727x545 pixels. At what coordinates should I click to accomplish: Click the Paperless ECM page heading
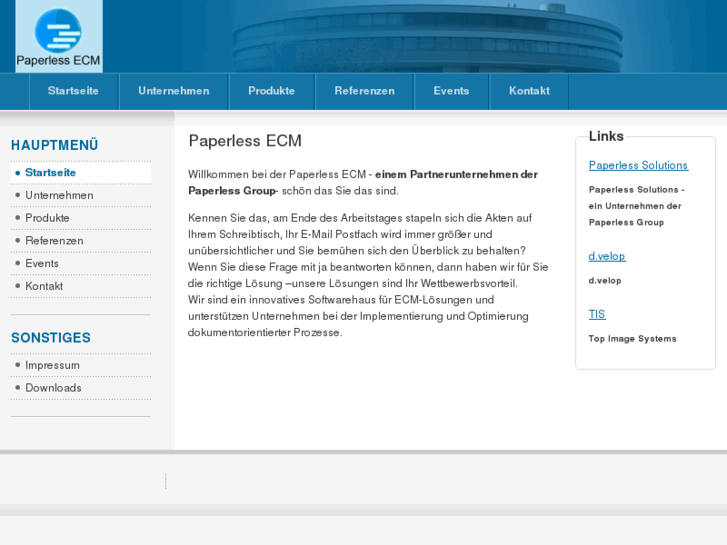pyautogui.click(x=245, y=141)
